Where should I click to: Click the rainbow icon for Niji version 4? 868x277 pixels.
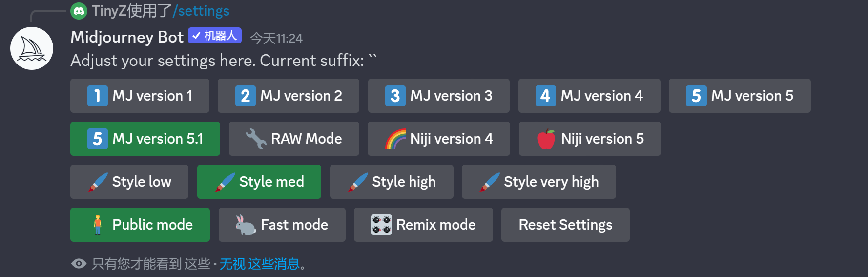[x=395, y=139]
